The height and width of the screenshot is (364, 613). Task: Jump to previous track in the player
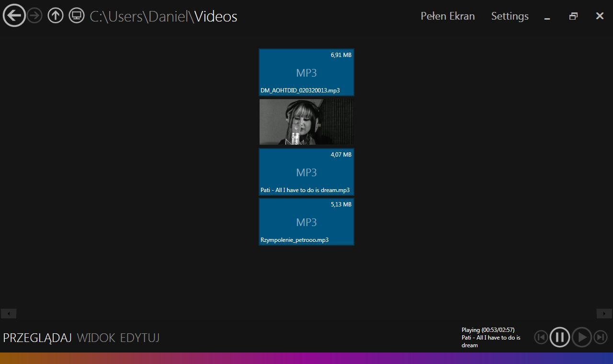coord(541,337)
